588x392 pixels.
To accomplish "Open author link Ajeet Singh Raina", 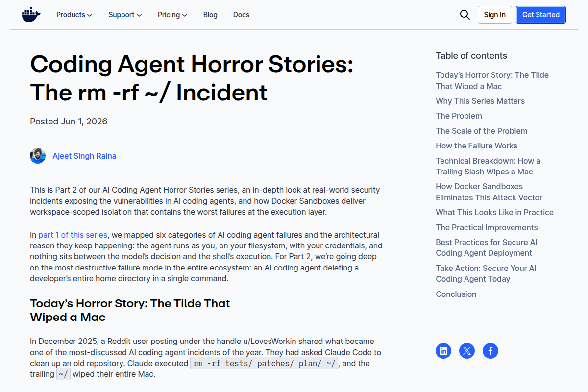I will point(84,156).
